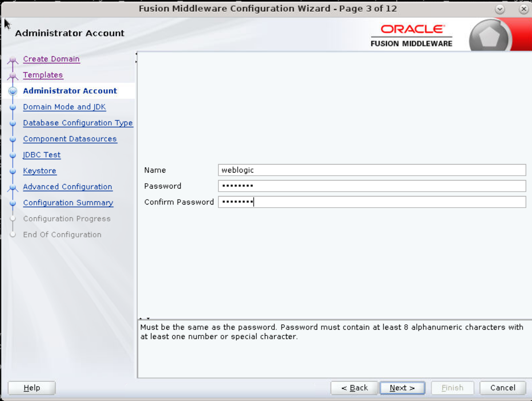Focus the Name input field
532x401 pixels.
tap(372, 170)
